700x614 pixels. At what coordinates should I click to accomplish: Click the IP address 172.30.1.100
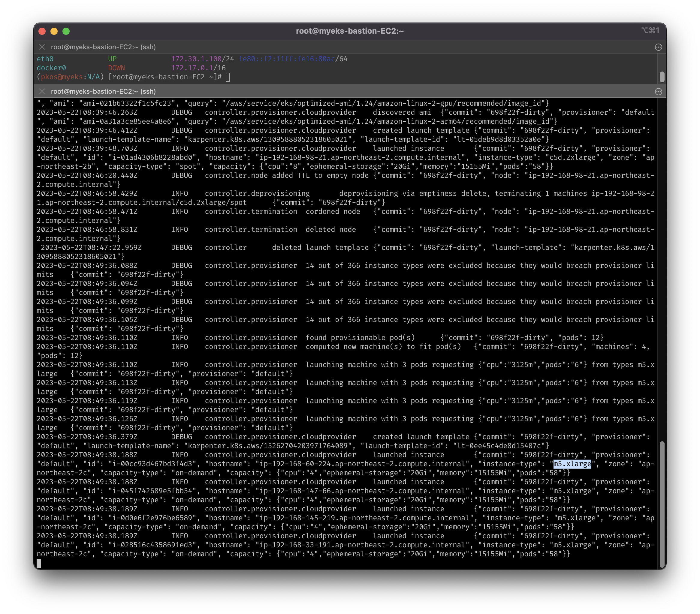point(197,59)
